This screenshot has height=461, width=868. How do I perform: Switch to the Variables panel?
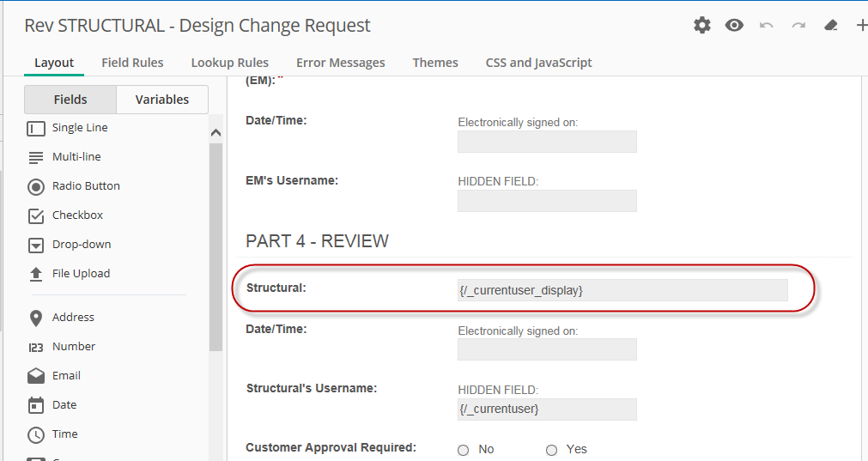pos(162,100)
